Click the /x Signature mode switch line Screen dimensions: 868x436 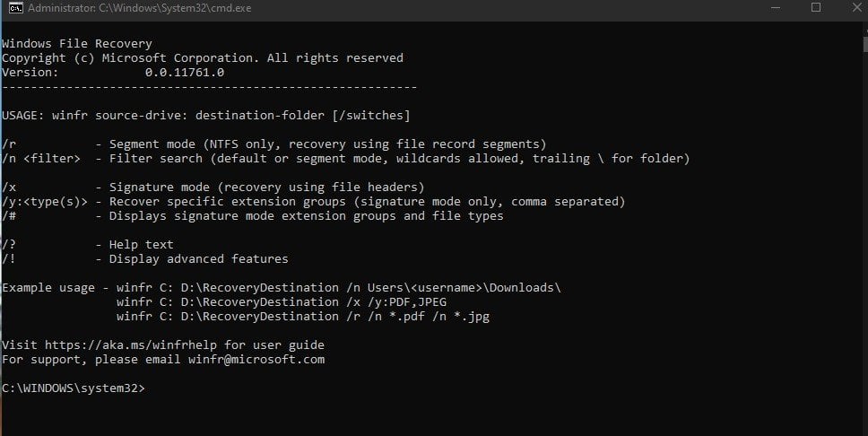[213, 187]
